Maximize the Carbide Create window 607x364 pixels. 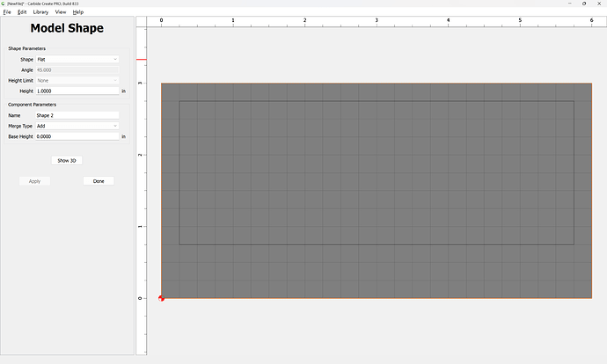coord(584,4)
